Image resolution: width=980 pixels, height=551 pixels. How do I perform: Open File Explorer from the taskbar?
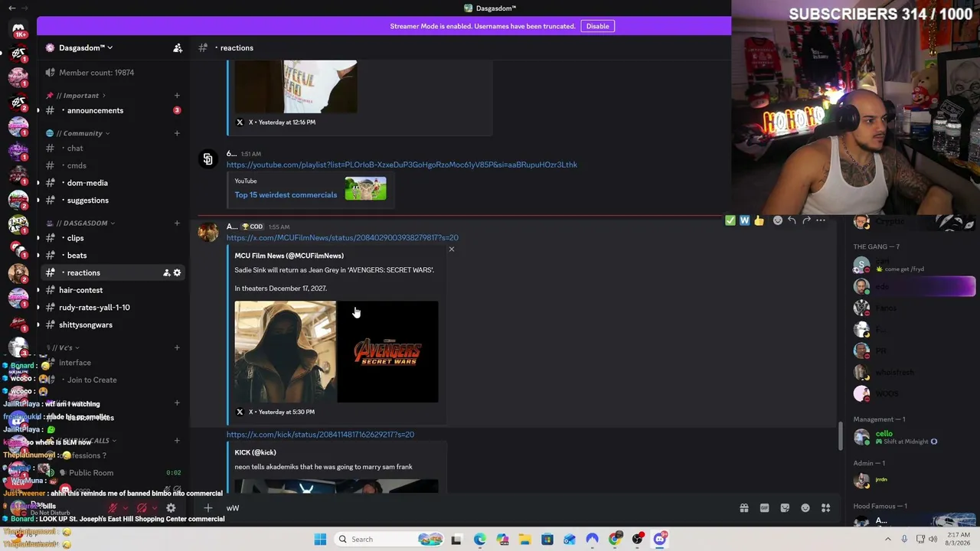coord(524,540)
